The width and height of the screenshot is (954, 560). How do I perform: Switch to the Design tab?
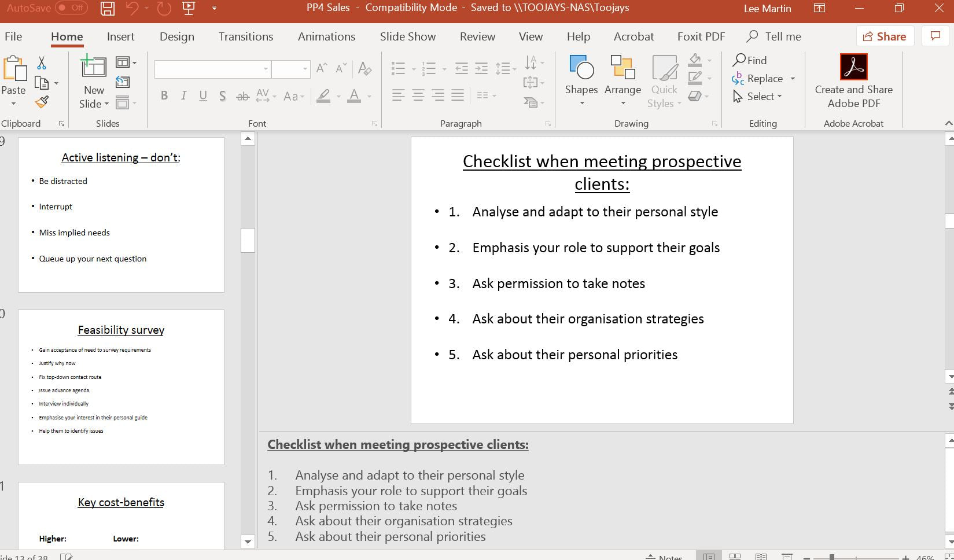(x=177, y=36)
